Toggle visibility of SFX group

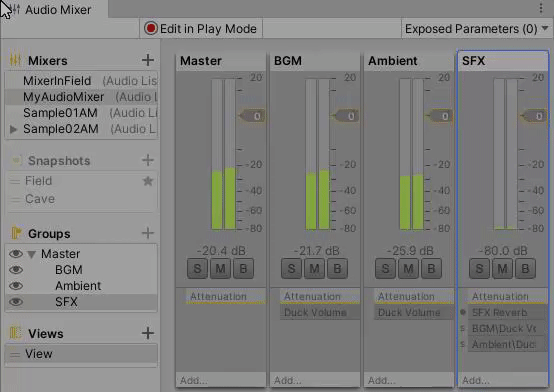pyautogui.click(x=16, y=302)
